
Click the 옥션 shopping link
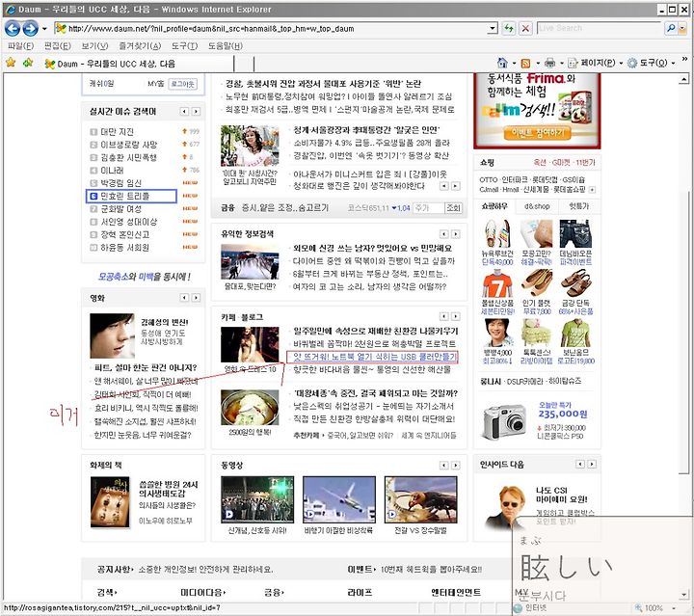(x=540, y=163)
